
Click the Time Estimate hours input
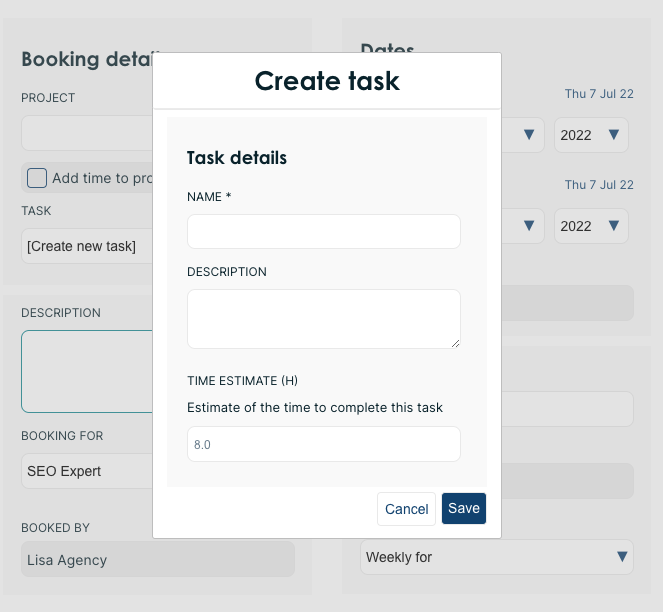click(323, 444)
